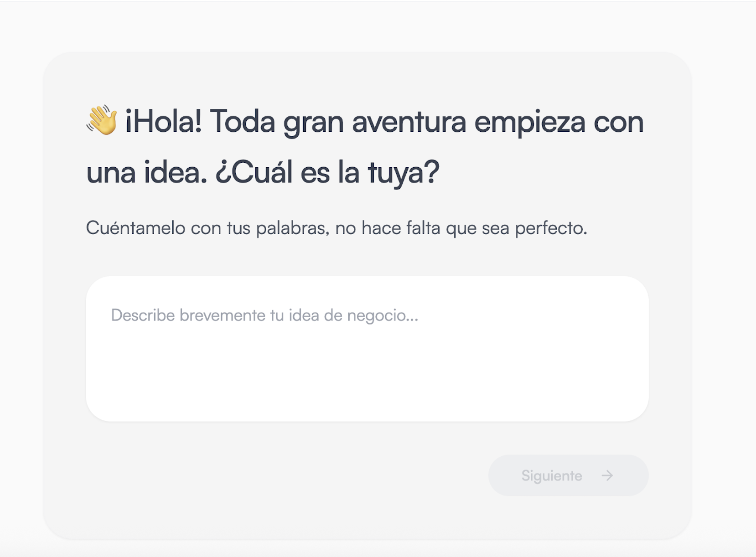Click the waving hand emoji
The width and height of the screenshot is (756, 557).
pyautogui.click(x=102, y=121)
